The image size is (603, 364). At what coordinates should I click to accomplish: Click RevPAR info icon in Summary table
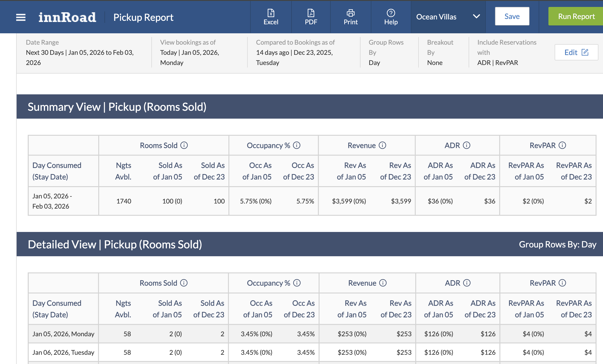[x=562, y=145]
